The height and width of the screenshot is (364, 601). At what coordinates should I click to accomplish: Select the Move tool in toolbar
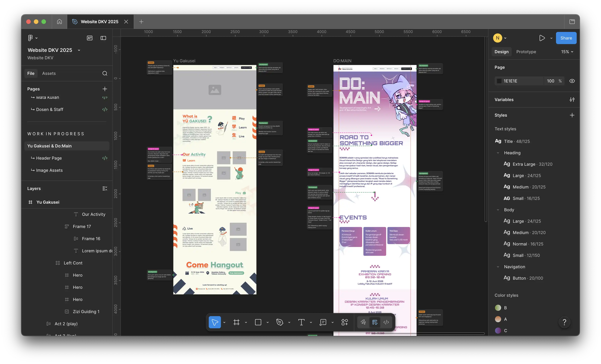[x=215, y=322]
